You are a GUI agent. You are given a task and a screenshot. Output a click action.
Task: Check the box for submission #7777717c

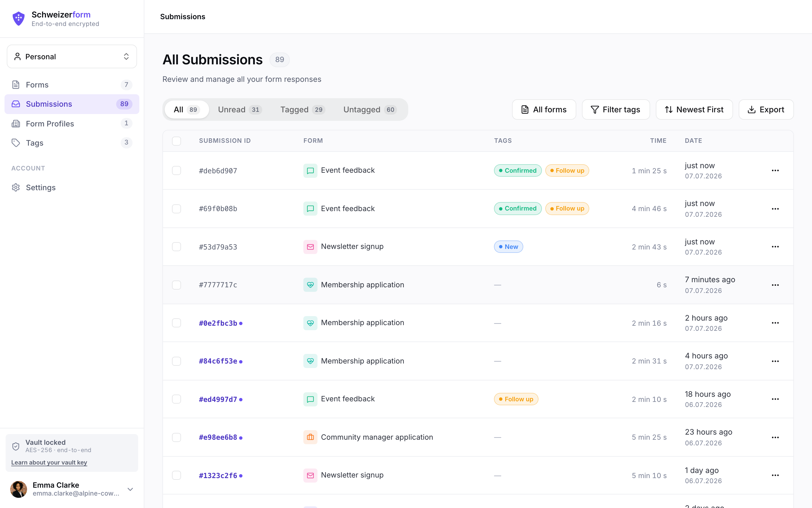(x=176, y=285)
